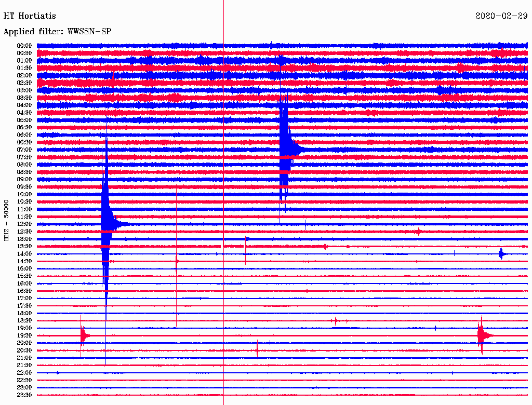Click the red event burst on 19:30 trace right side

tap(483, 336)
